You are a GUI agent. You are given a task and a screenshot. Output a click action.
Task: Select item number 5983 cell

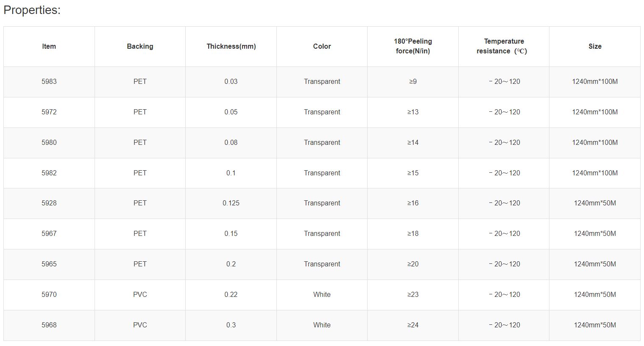(x=49, y=82)
